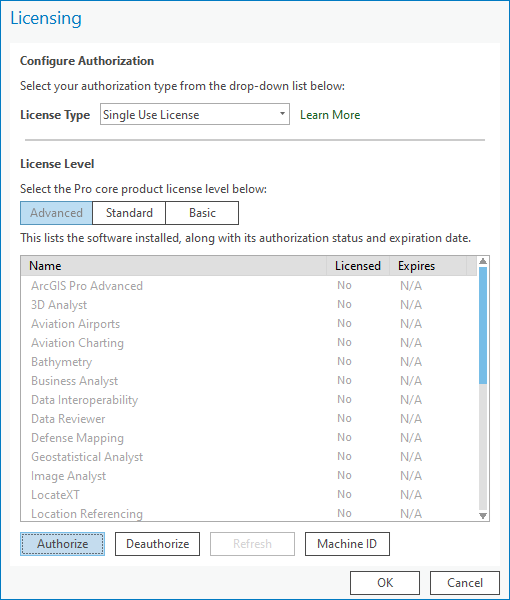Click the blue scrollbar thumb in the list
The height and width of the screenshot is (600, 510).
pyautogui.click(x=483, y=325)
